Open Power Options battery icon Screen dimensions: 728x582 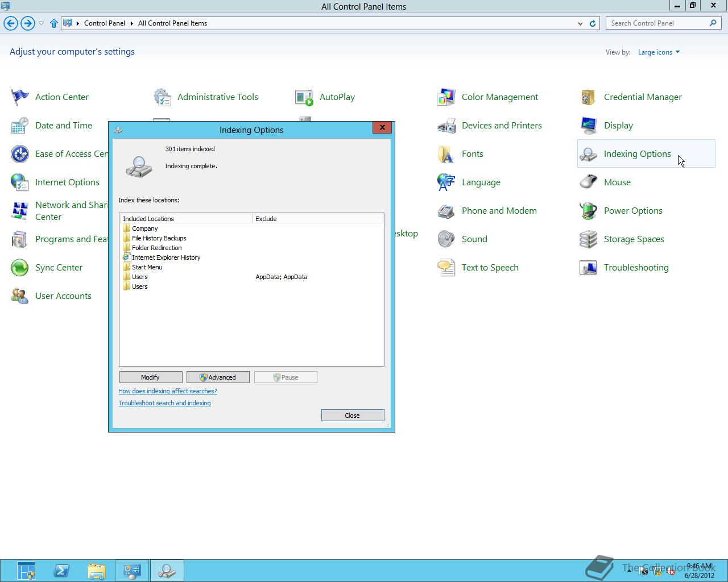coord(589,211)
